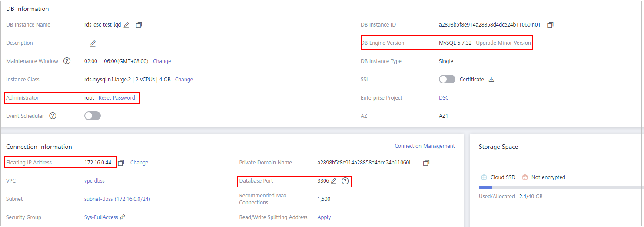Click Upgrade Minor Version link

pyautogui.click(x=504, y=43)
